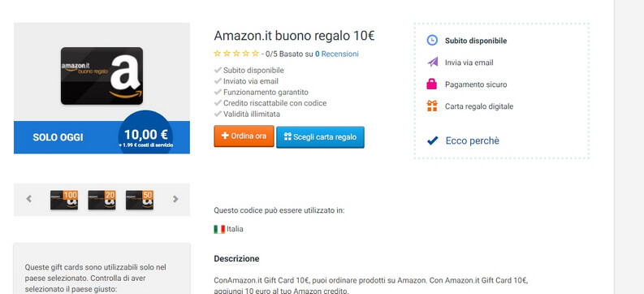
Task: Open the 0 Recensioni reviews link
Action: (x=337, y=54)
